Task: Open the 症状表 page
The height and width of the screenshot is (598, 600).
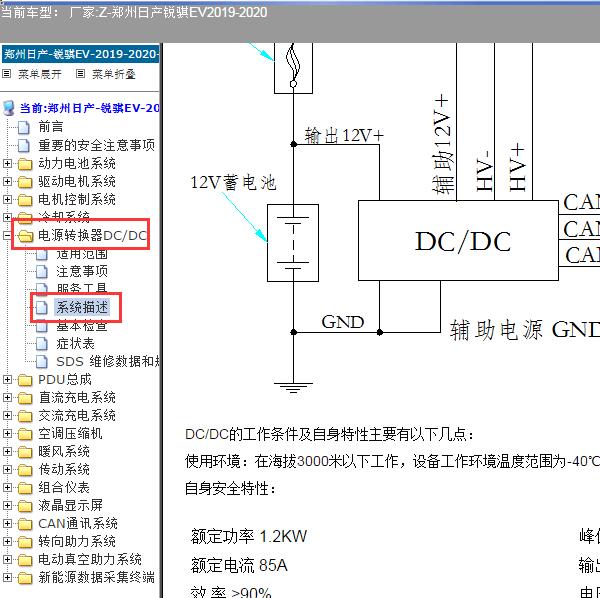Action: pos(75,344)
